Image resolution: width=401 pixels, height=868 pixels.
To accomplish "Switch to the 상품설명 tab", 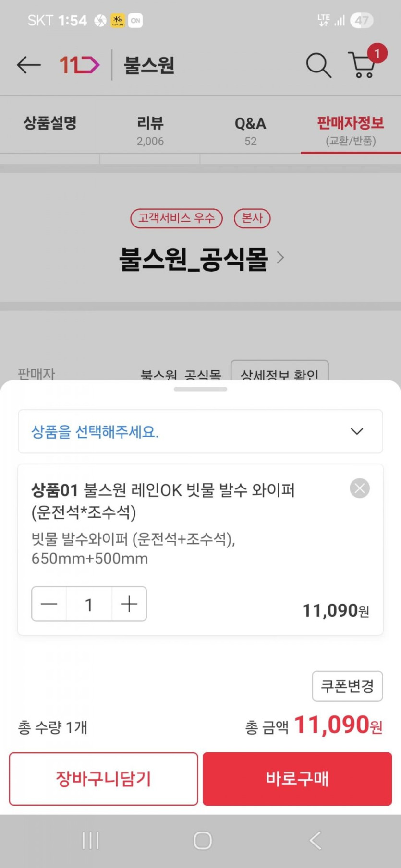I will (50, 124).
